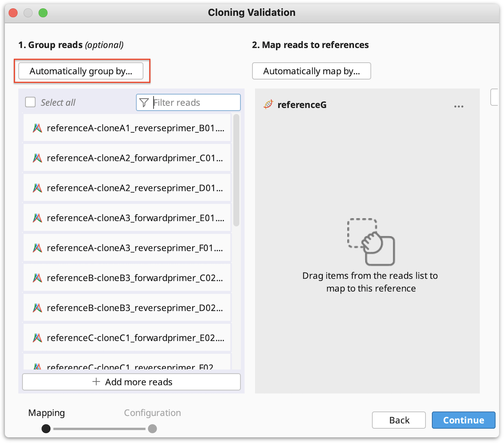The height and width of the screenshot is (443, 504).
Task: Click the trace icon on referenceA-cloneA3_reverseprimer read
Action: [37, 248]
